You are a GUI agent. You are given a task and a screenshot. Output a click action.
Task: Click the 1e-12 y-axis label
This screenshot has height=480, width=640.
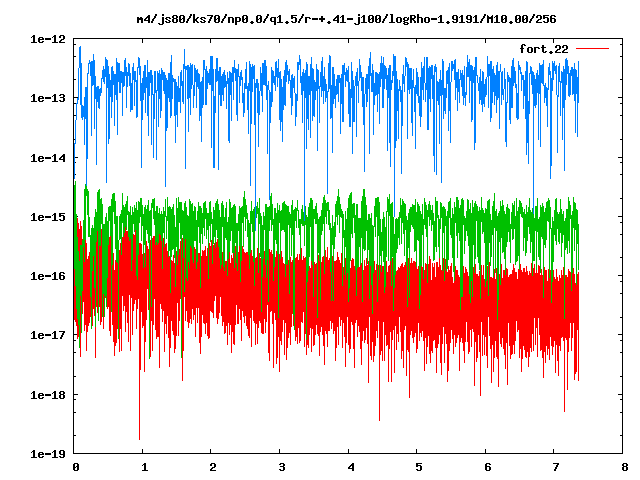coord(48,39)
